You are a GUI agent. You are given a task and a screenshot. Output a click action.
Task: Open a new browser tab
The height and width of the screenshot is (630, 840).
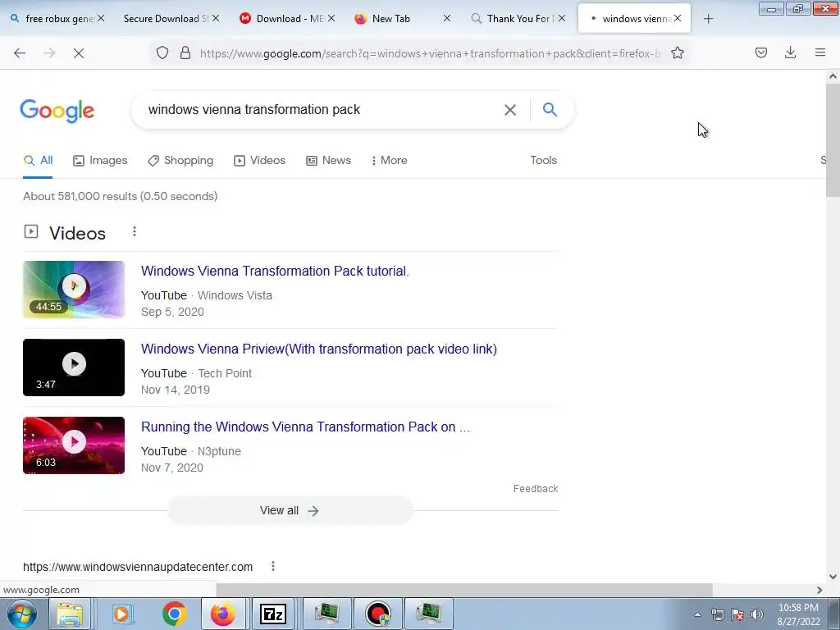point(708,19)
